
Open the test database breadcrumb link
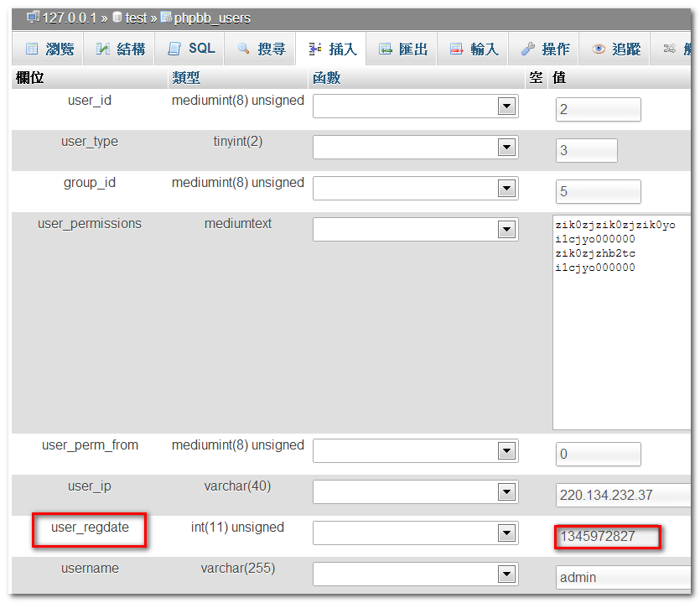click(136, 18)
